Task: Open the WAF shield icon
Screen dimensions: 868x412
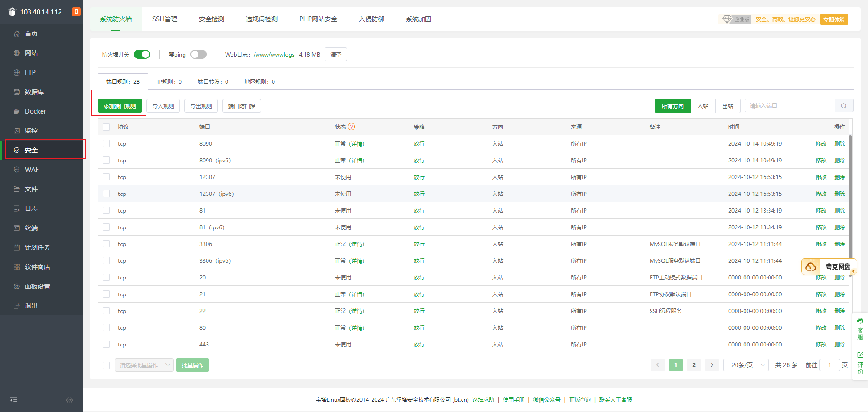Action: (x=17, y=170)
